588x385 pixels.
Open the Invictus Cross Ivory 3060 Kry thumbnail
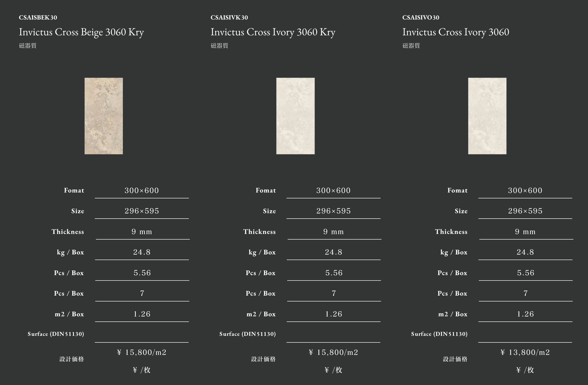(x=295, y=116)
